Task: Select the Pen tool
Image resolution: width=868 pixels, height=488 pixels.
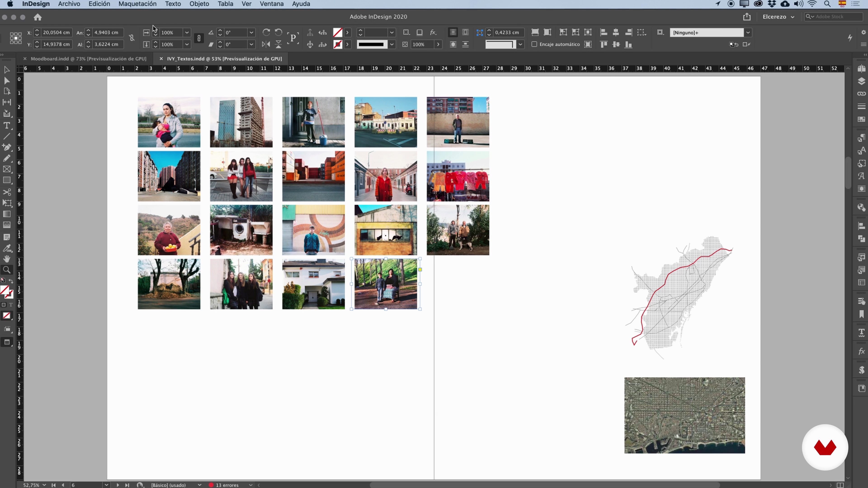Action: point(6,147)
